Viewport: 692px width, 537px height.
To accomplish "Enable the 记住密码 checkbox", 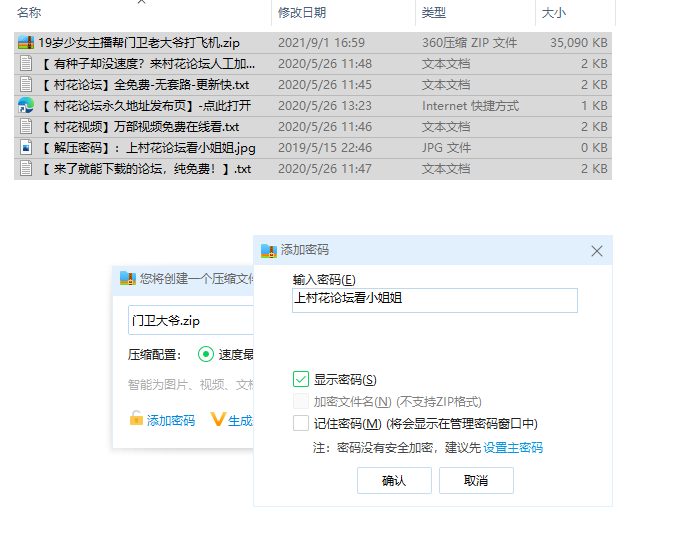I will (301, 423).
